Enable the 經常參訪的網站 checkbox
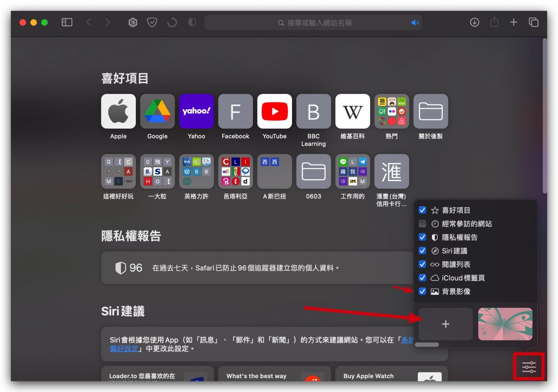 (422, 223)
